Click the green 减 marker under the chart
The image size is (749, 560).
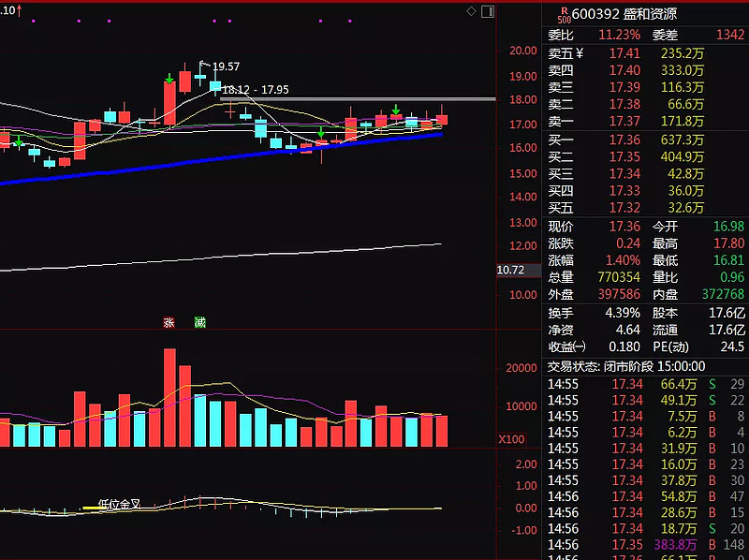tap(199, 322)
